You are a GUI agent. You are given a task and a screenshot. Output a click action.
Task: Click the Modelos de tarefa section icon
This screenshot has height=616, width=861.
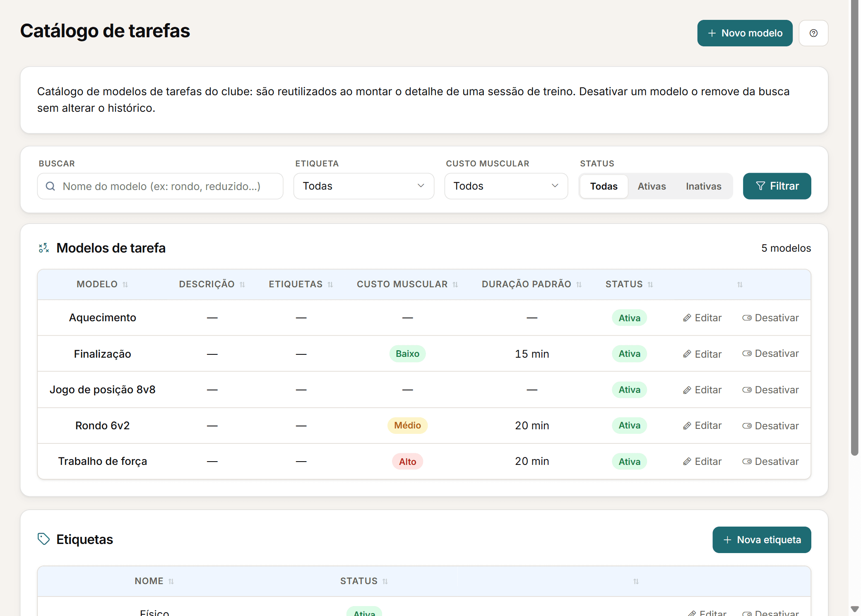[x=43, y=248]
